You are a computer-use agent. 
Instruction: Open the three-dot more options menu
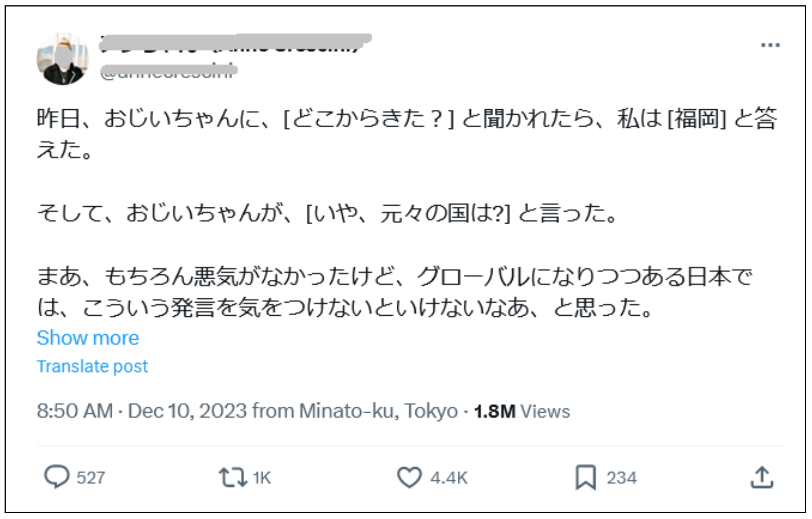pos(770,45)
